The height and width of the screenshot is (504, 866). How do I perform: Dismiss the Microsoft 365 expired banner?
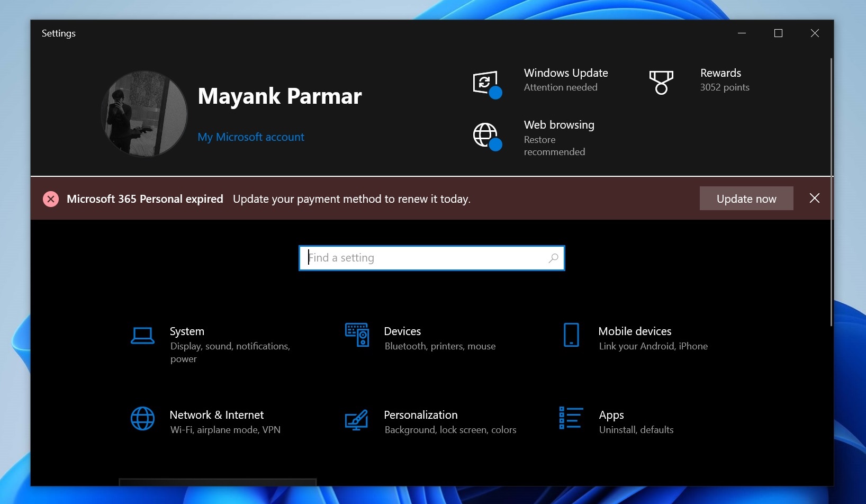point(815,198)
